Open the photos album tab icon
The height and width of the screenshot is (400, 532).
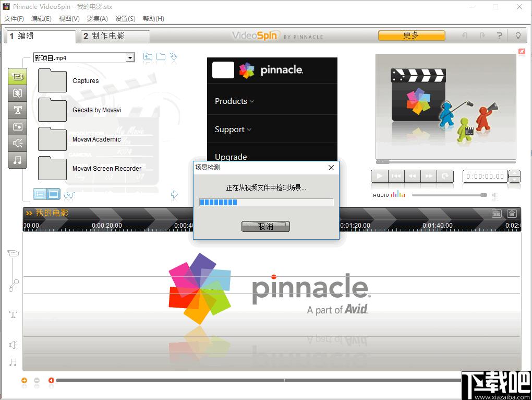coord(17,127)
